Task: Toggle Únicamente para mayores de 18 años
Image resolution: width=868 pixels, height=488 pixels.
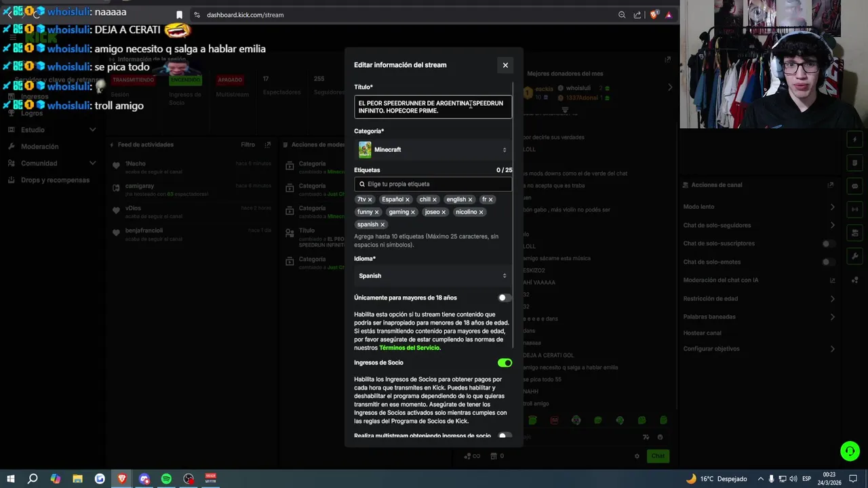Action: [x=505, y=298]
